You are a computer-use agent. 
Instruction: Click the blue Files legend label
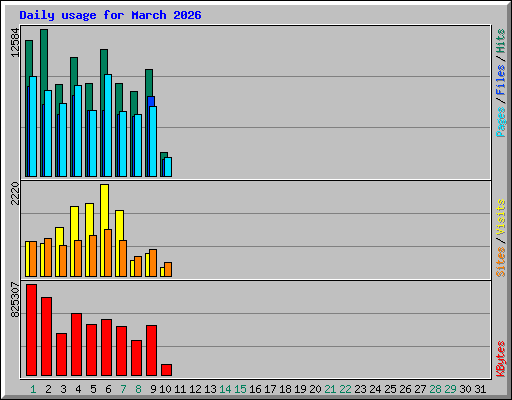(x=500, y=80)
